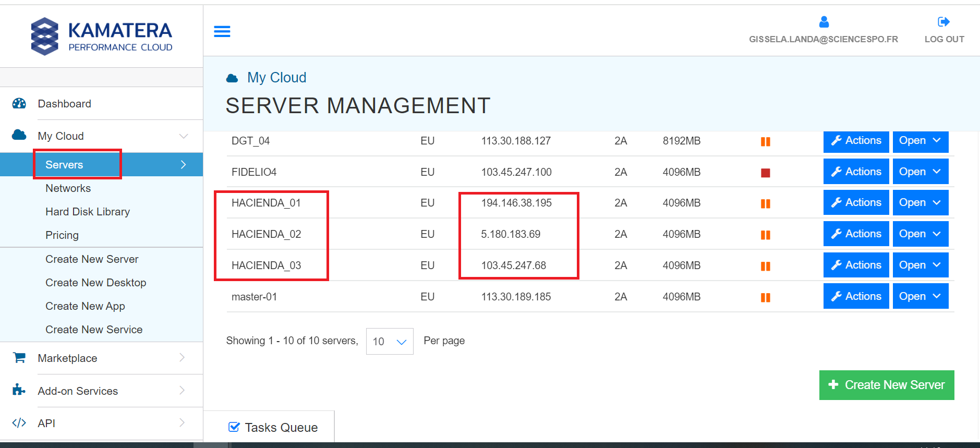Click the green Create New Server button

(x=887, y=385)
